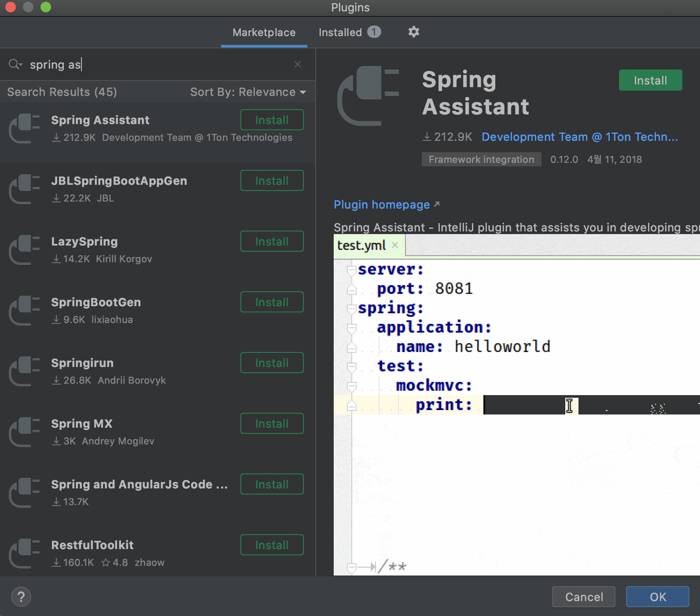The width and height of the screenshot is (700, 616).
Task: Click the Installed count badge
Action: [x=374, y=32]
